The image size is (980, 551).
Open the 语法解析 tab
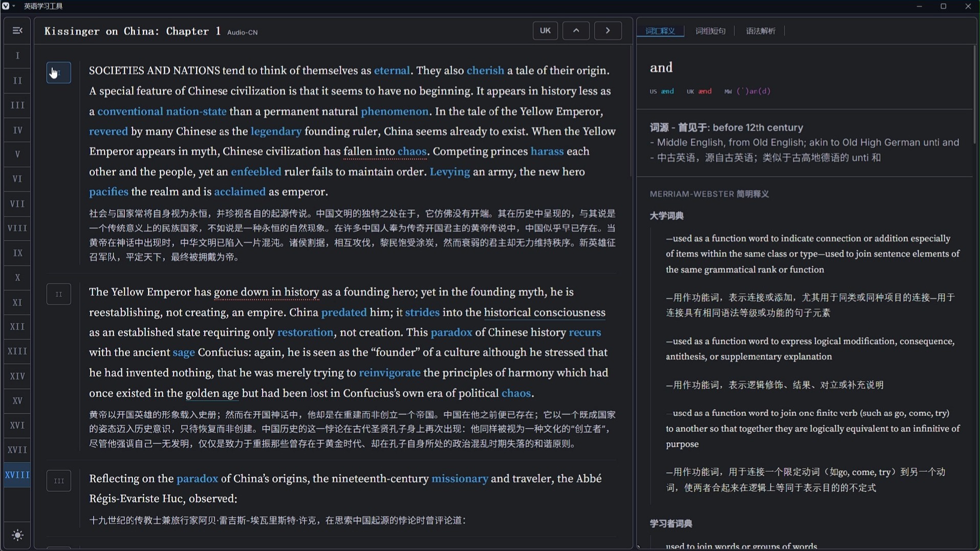click(760, 31)
